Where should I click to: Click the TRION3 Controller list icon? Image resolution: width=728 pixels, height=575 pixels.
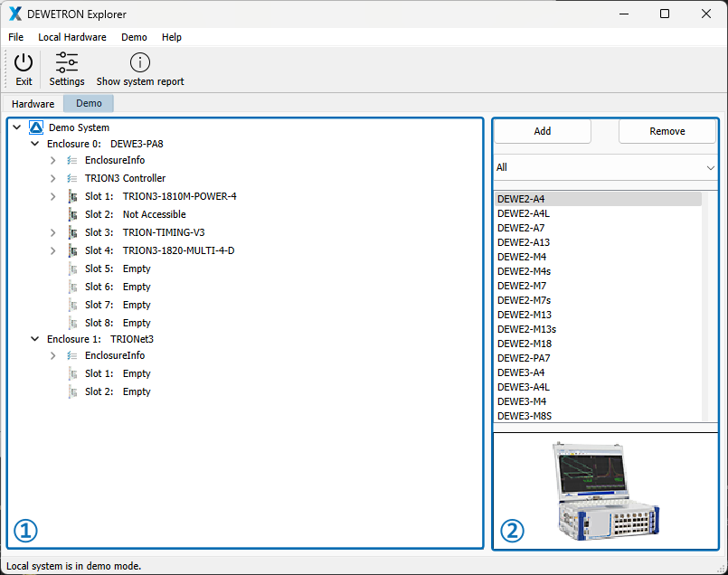(x=72, y=178)
